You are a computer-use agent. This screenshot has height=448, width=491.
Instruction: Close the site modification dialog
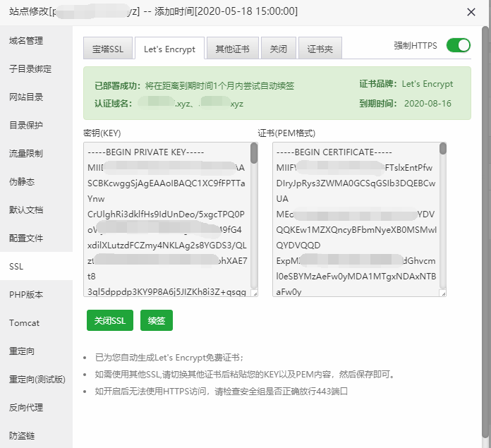click(x=471, y=11)
